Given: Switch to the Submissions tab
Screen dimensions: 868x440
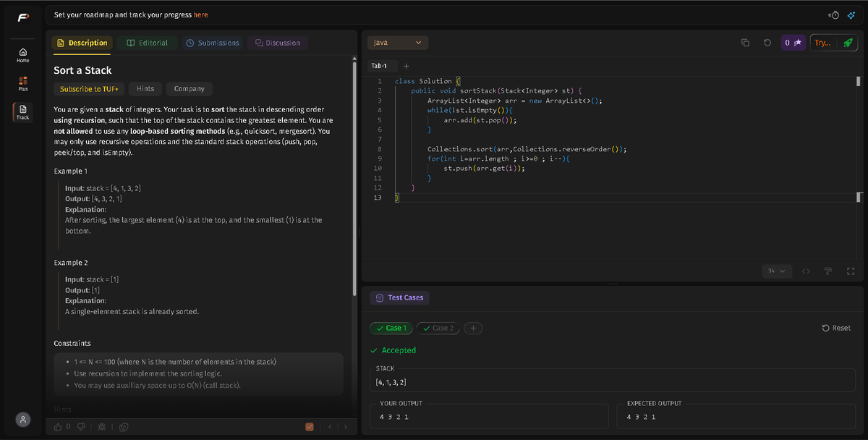Looking at the screenshot, I should [x=213, y=43].
